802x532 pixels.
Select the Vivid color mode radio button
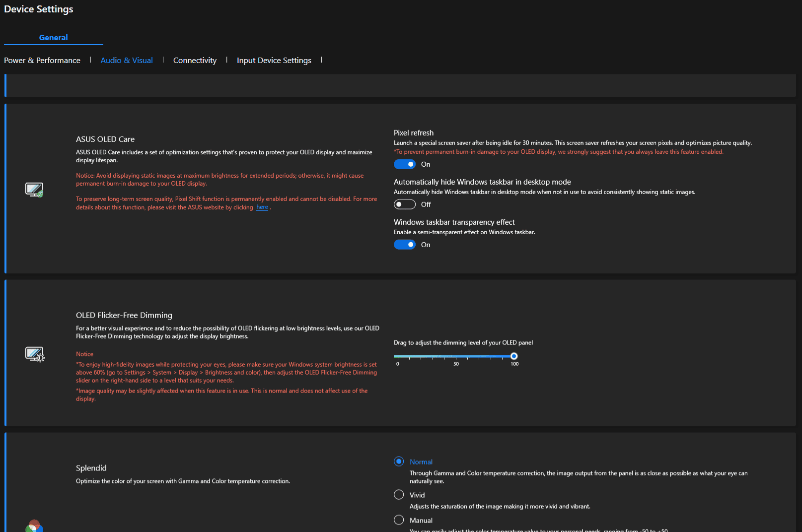coord(399,495)
